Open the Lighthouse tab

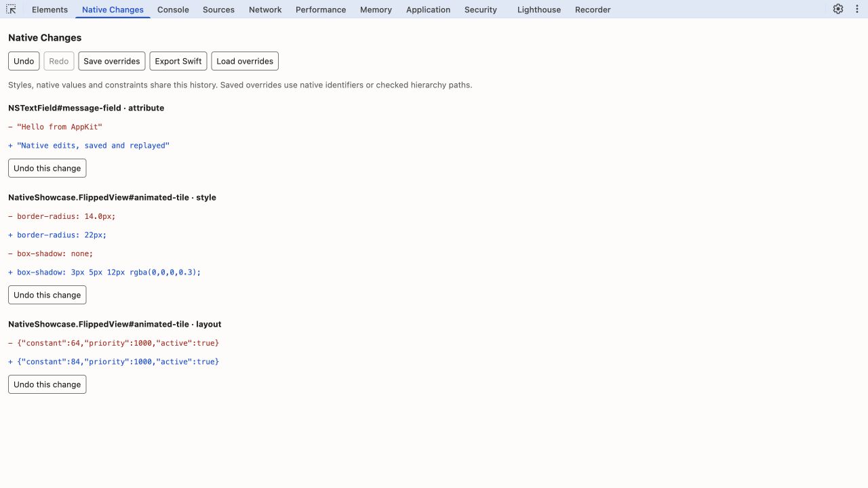[x=539, y=9]
